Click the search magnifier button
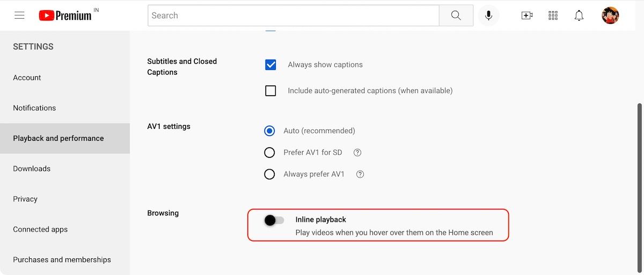 [x=456, y=16]
